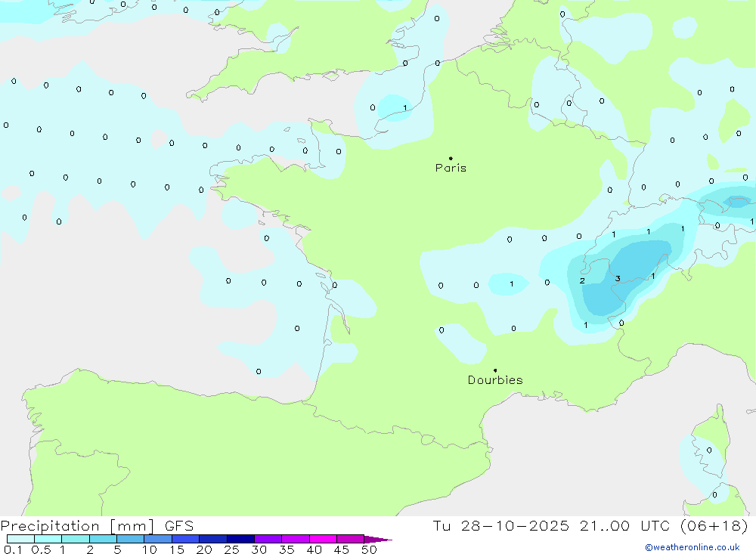
Task: Select the black dot marker above Dourbies
Action: tap(495, 370)
